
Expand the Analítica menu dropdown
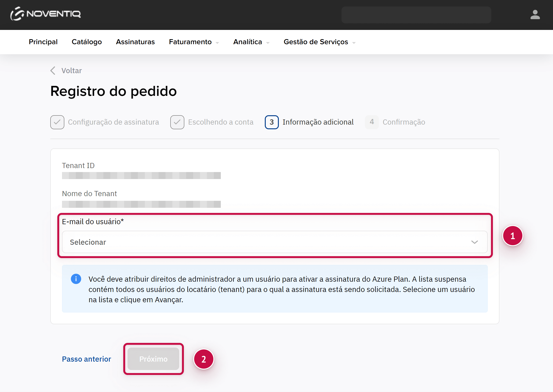pos(268,43)
